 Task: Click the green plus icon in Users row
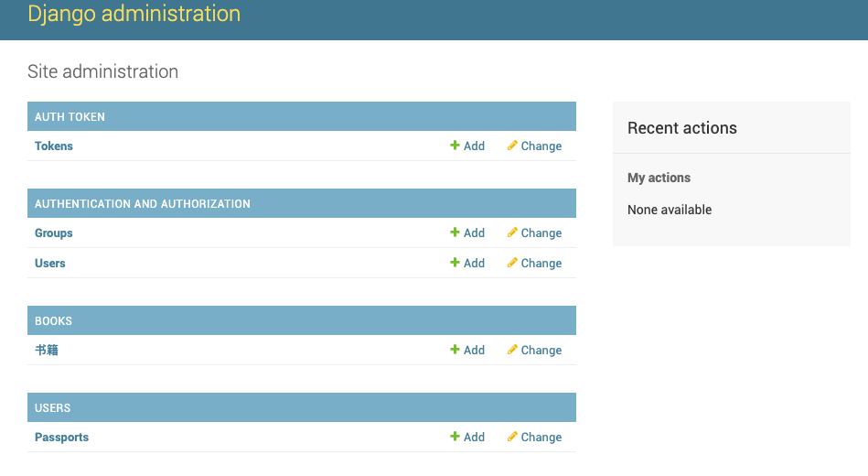[455, 262]
